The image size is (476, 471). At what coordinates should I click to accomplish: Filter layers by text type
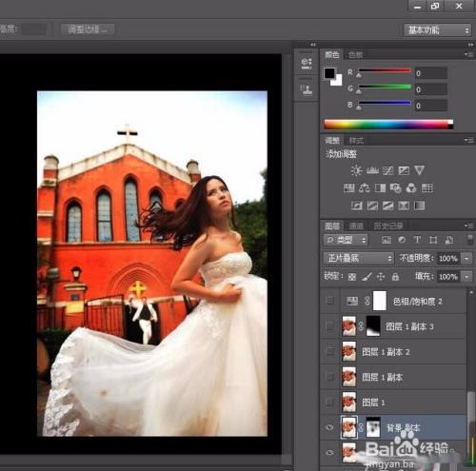pyautogui.click(x=417, y=240)
